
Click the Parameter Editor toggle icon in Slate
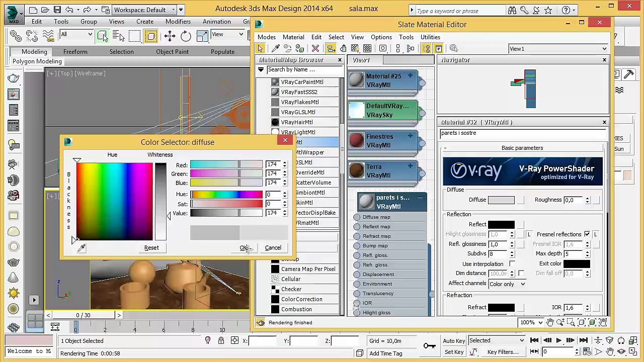click(x=439, y=48)
